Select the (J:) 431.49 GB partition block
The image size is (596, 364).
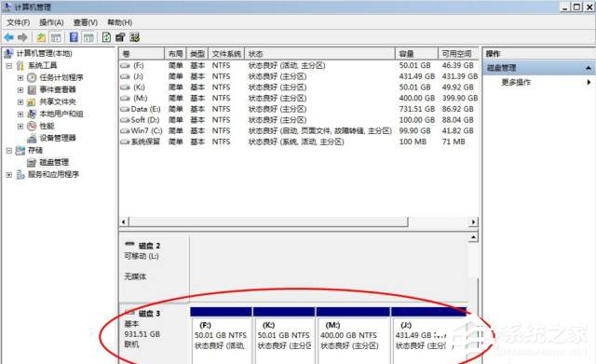click(428, 336)
